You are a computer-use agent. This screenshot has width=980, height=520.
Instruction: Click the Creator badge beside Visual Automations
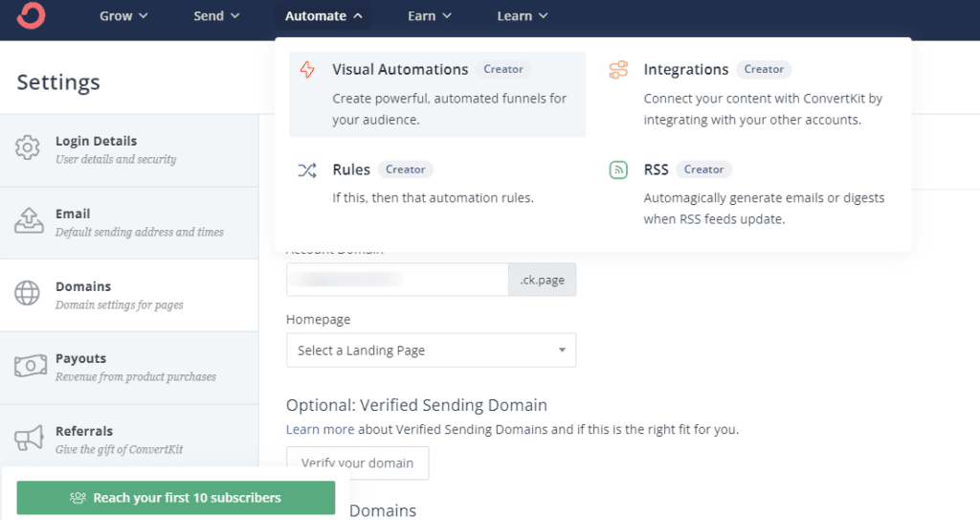pos(503,70)
